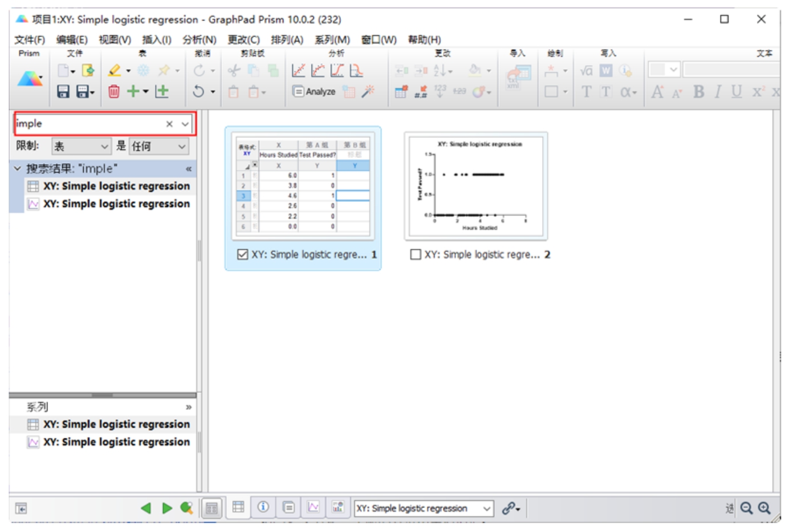Open the 文件(F) menu
The width and height of the screenshot is (789, 532).
(30, 39)
